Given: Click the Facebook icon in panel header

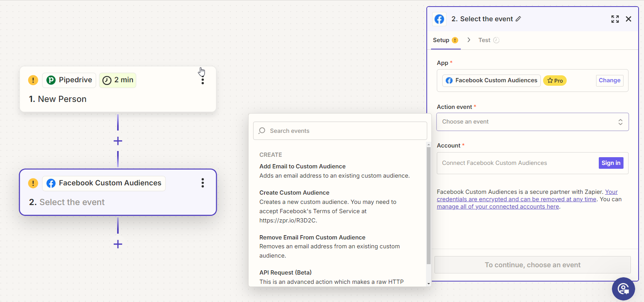Looking at the screenshot, I should [439, 19].
